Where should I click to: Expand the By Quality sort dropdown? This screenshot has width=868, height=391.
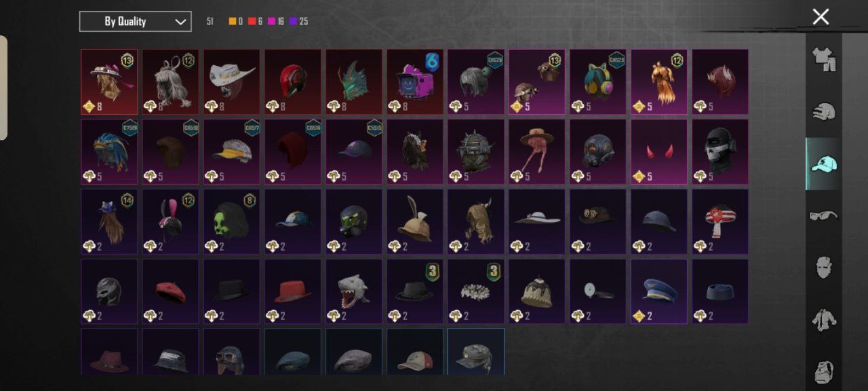click(x=135, y=22)
